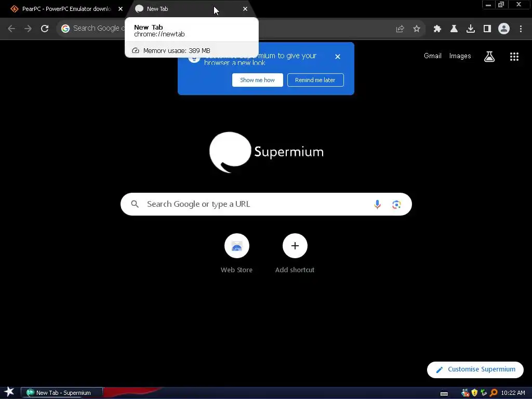Click the green-arrow device tray icon

coord(484,393)
